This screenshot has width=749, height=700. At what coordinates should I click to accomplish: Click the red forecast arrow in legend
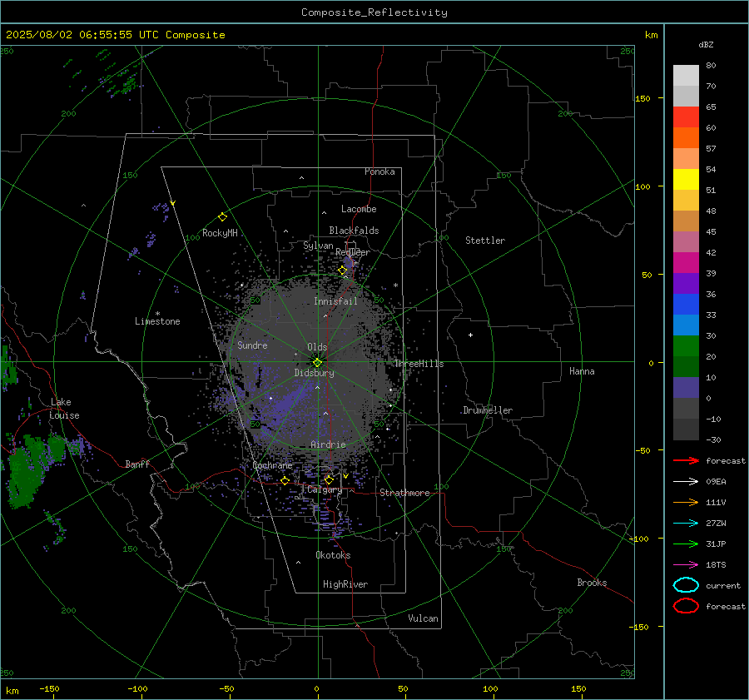click(x=686, y=460)
